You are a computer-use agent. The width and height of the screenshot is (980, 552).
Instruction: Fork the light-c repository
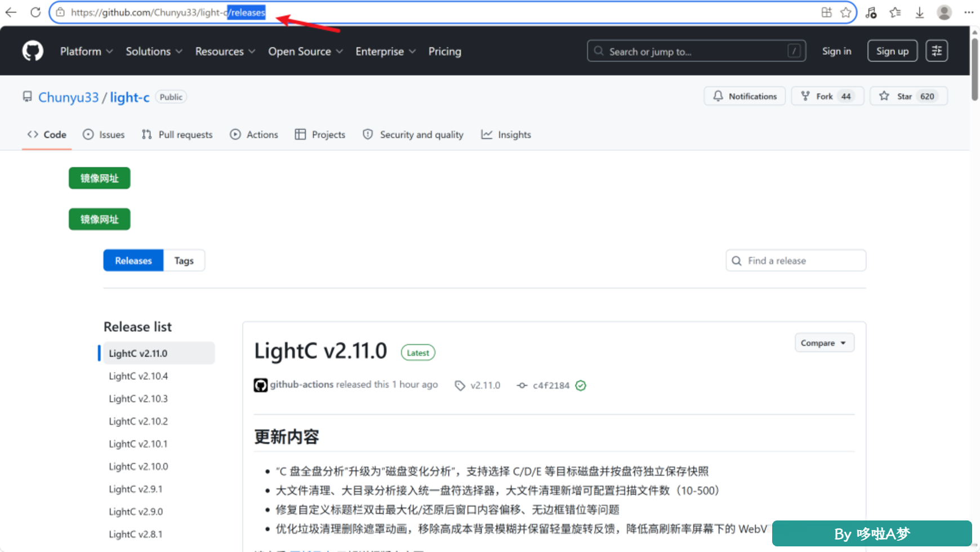point(827,96)
